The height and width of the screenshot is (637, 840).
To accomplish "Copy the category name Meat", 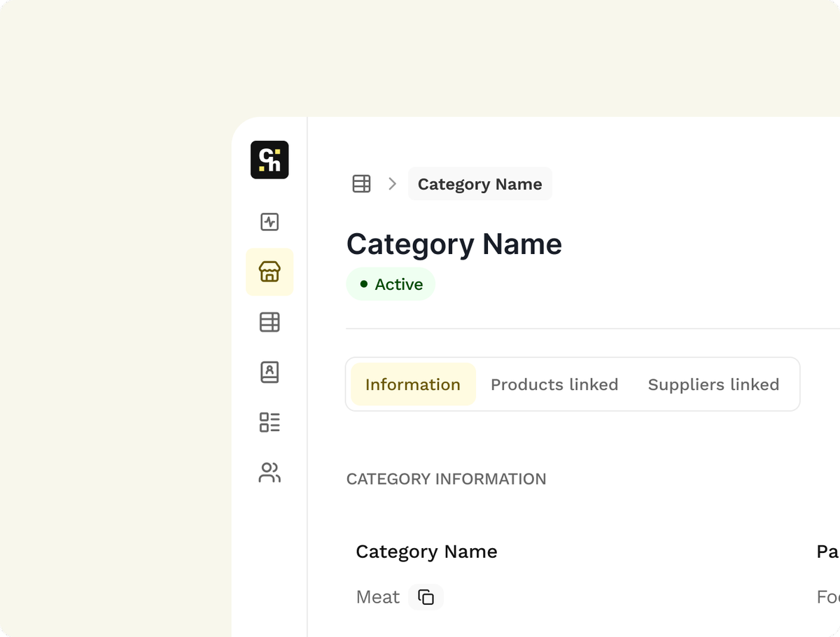I will click(x=426, y=596).
